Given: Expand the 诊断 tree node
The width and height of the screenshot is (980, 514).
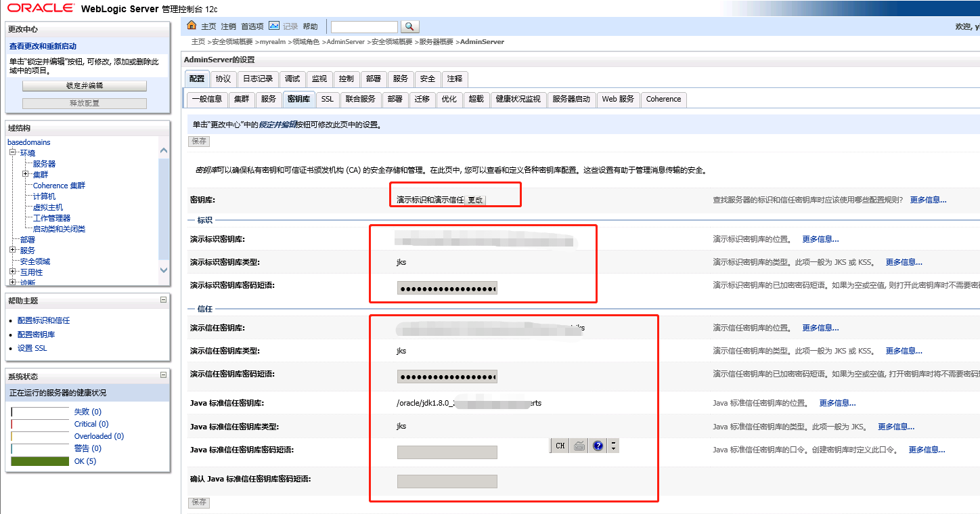Looking at the screenshot, I should [12, 282].
